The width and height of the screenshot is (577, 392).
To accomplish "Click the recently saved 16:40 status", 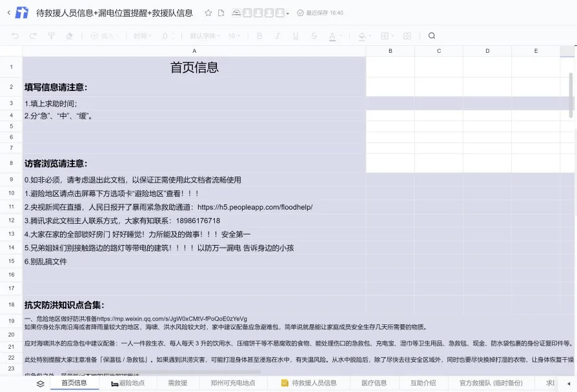I will tap(320, 13).
